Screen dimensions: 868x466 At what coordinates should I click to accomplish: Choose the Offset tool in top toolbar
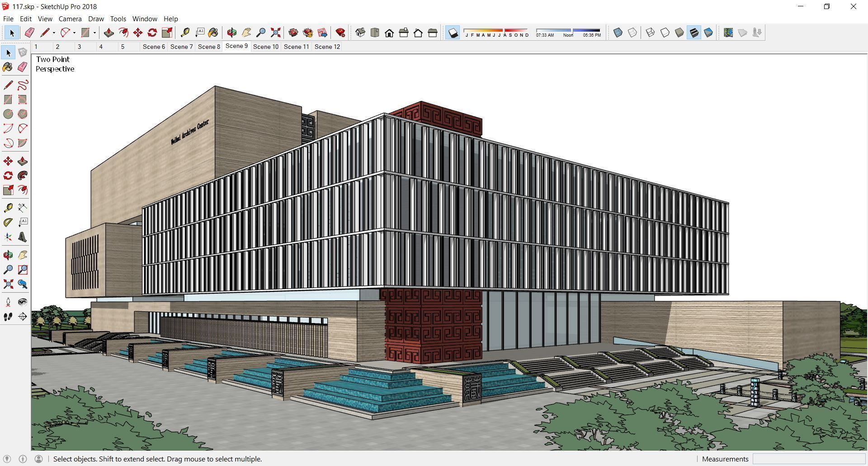pos(123,33)
